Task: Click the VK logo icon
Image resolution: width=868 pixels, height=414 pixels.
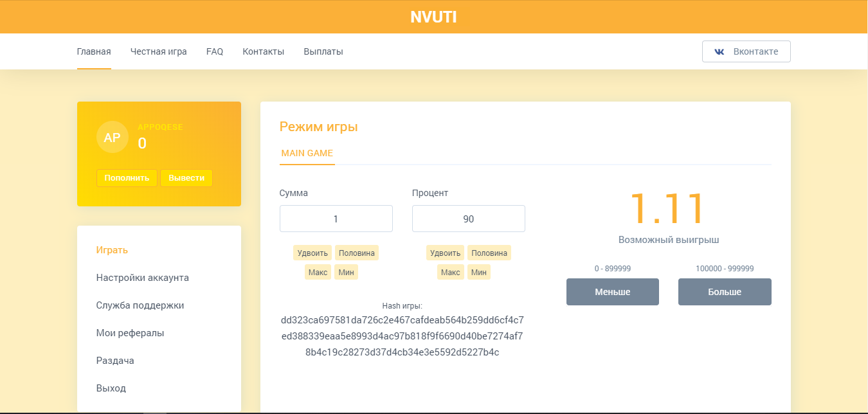Action: [x=719, y=51]
